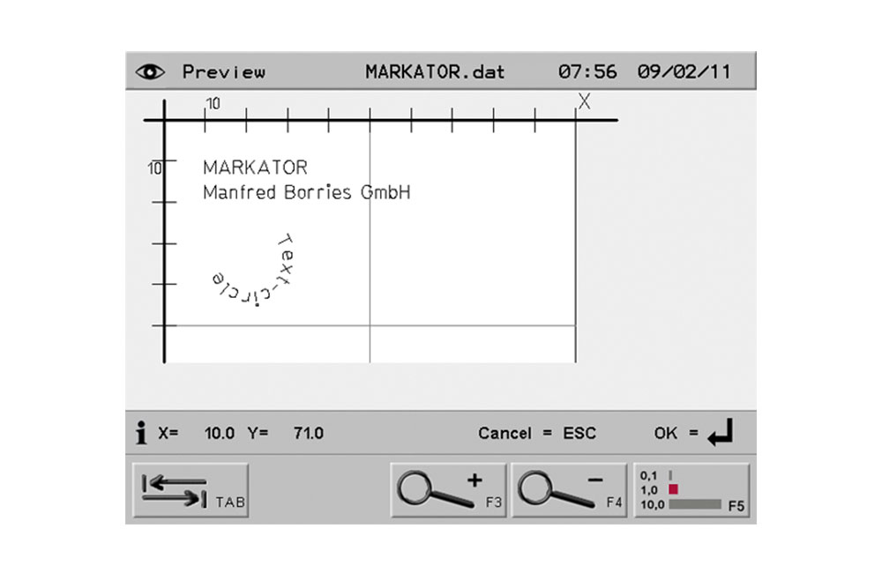Zoom out with the F4 magnifier
The image size is (882, 588).
click(569, 490)
